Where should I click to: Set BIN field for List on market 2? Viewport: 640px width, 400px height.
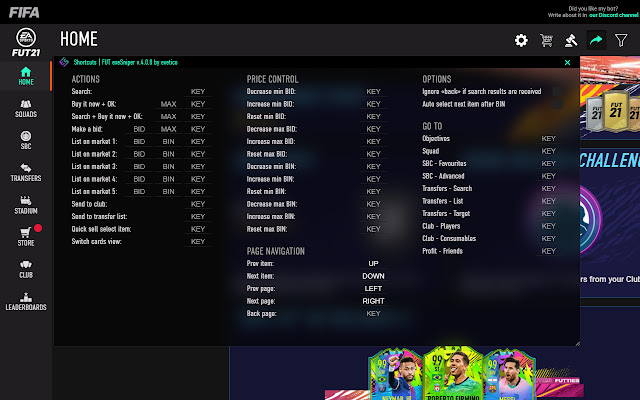168,154
